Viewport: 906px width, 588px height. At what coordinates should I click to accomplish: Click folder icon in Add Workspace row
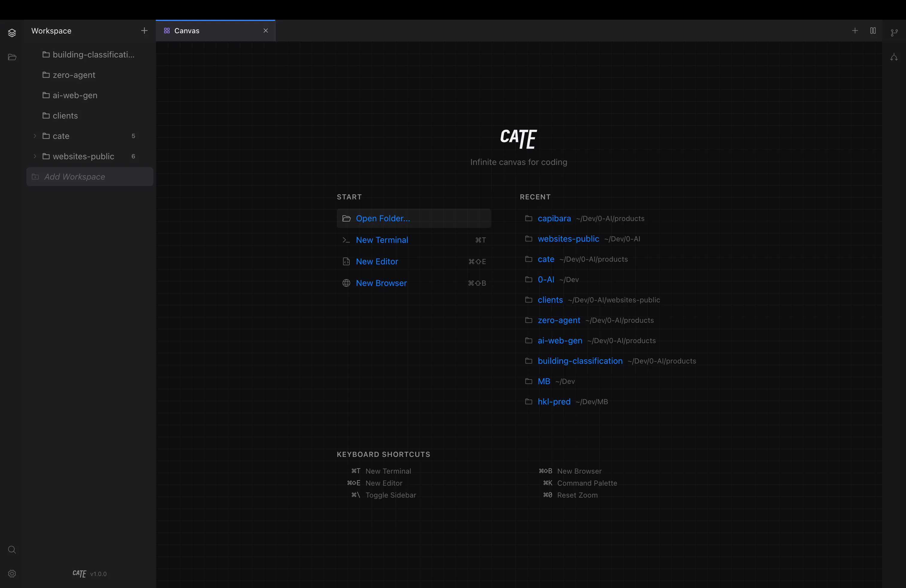[x=35, y=177]
